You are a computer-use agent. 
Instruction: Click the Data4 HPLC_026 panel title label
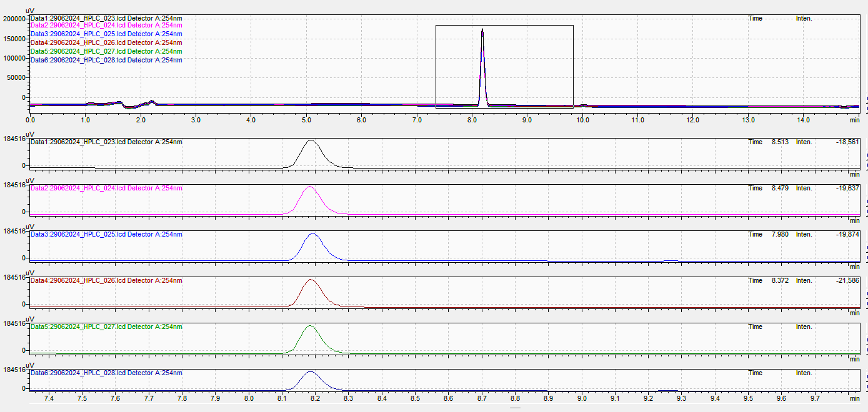(106, 281)
